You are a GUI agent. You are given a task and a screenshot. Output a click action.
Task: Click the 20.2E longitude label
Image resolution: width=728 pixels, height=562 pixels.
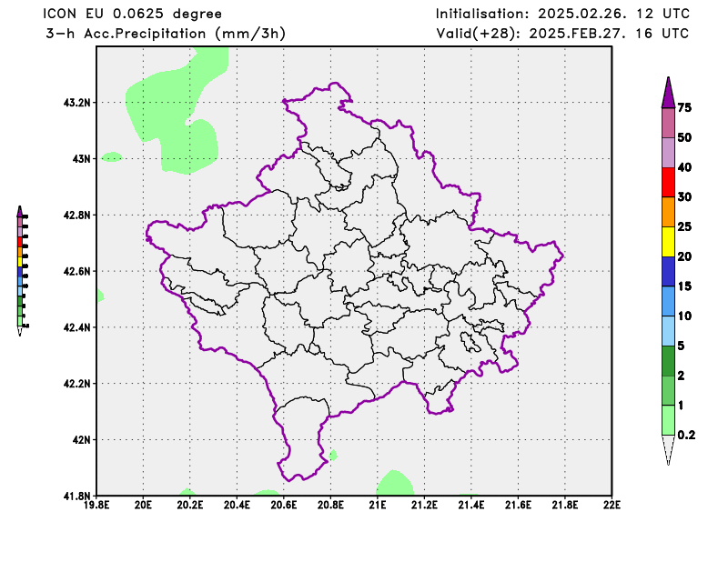(x=190, y=505)
